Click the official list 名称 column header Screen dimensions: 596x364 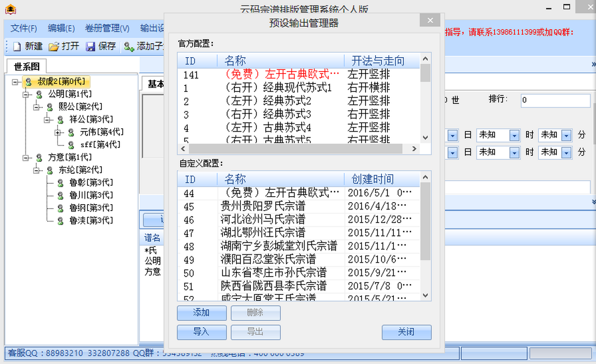point(281,61)
